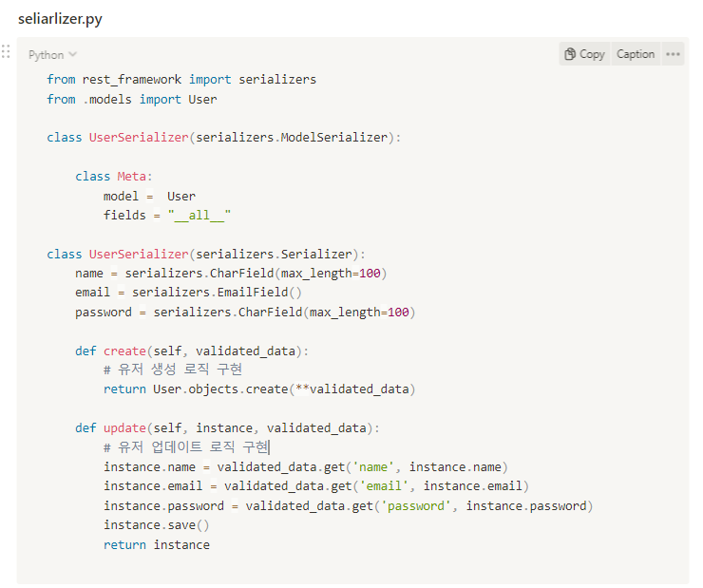Click the def create method line
This screenshot has width=703, height=588.
192,351
